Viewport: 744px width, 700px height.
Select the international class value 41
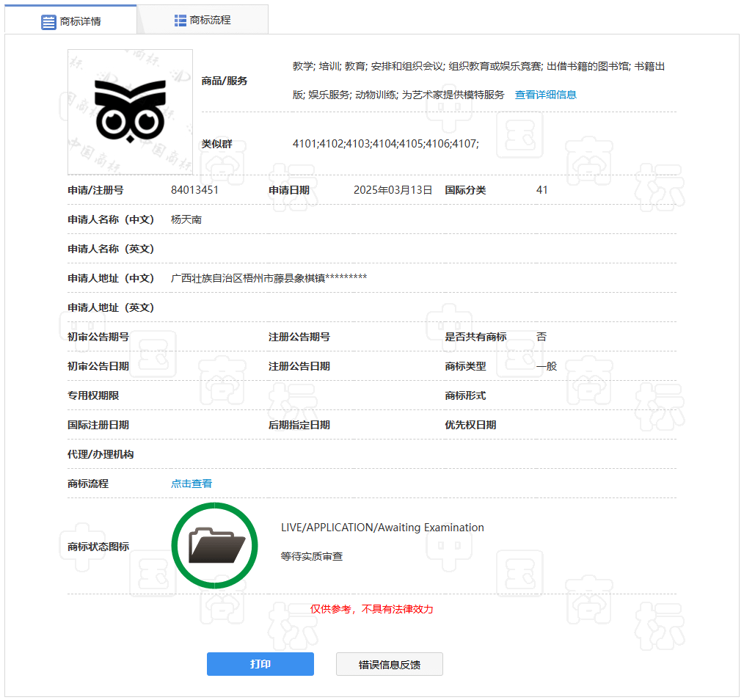click(542, 190)
